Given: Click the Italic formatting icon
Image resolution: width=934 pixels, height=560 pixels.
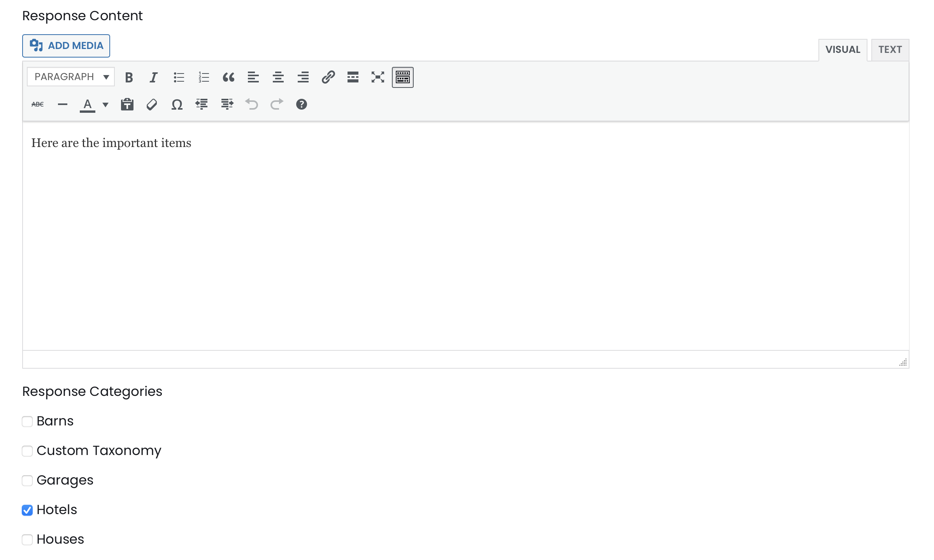Looking at the screenshot, I should (x=153, y=77).
